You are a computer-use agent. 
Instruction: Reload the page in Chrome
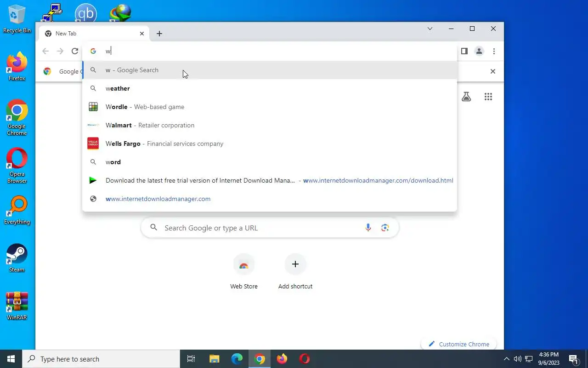coord(75,51)
